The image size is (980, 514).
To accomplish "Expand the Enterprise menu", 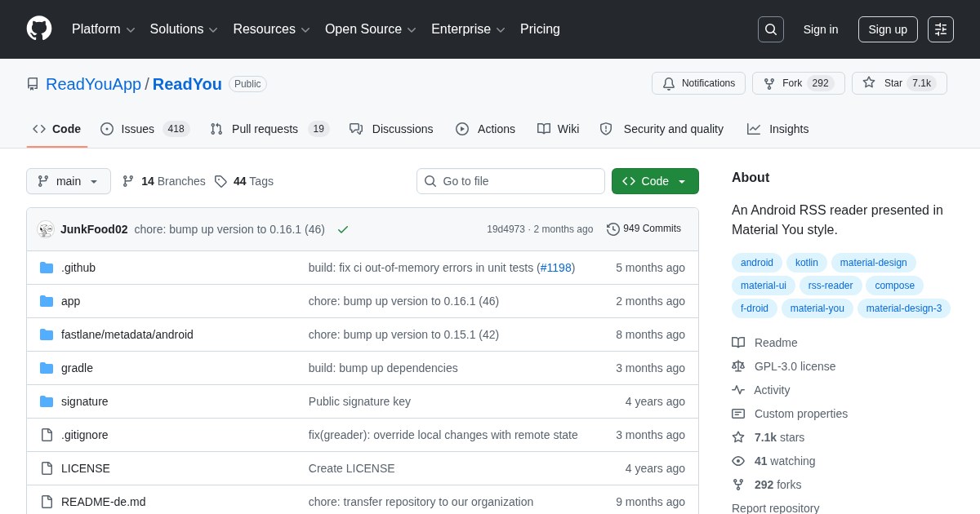I will point(468,29).
